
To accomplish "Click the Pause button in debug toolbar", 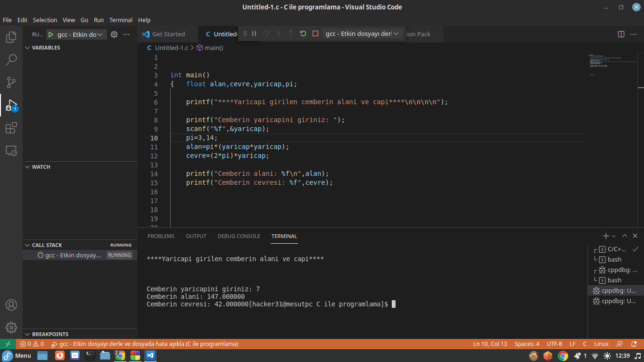I will pyautogui.click(x=254, y=33).
